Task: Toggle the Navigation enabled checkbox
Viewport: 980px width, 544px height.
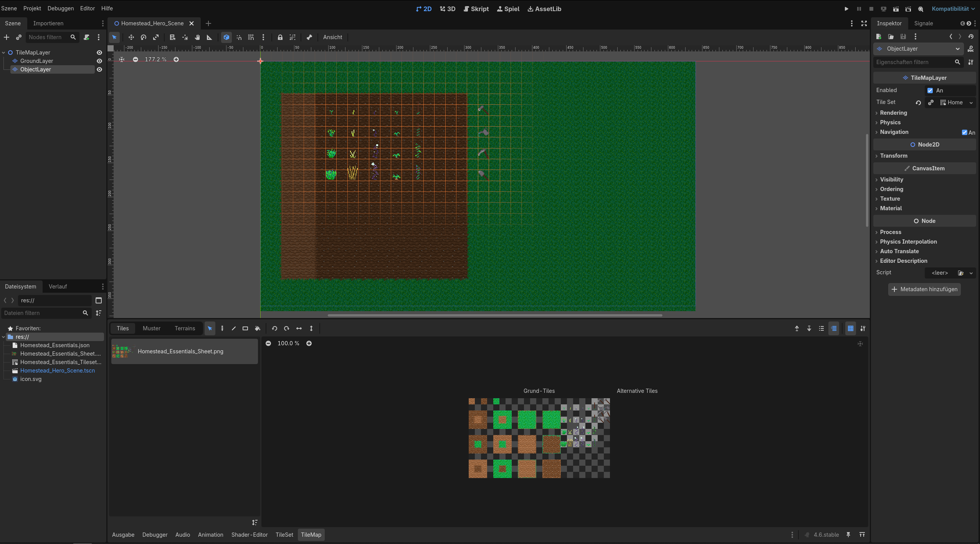Action: click(x=964, y=132)
